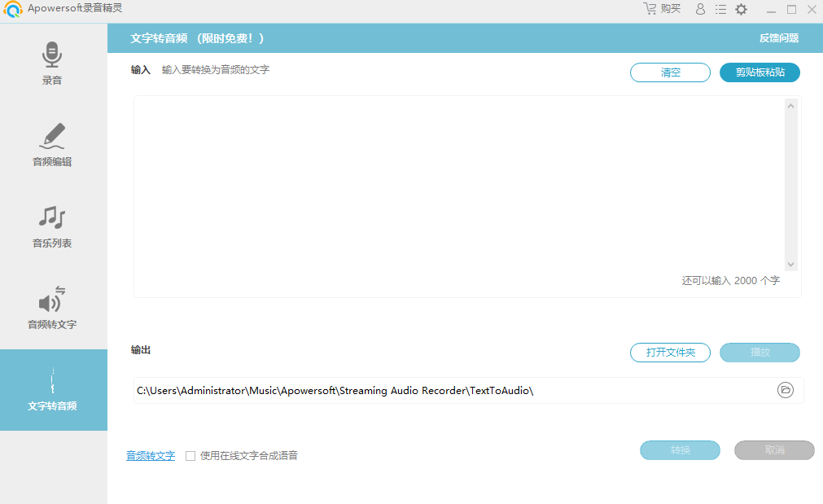Click the 清空 clear button
The height and width of the screenshot is (504, 823).
pos(670,72)
